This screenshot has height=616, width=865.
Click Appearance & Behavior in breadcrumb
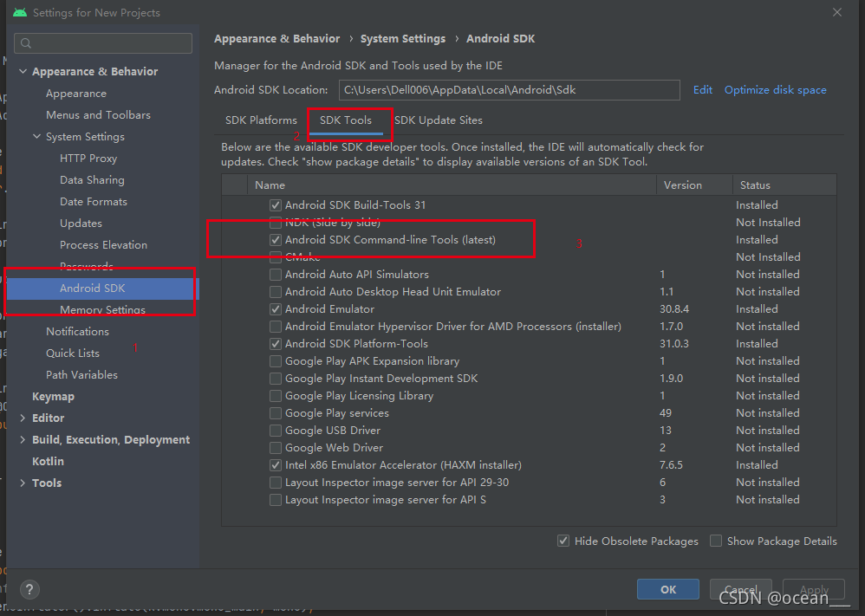click(x=277, y=39)
